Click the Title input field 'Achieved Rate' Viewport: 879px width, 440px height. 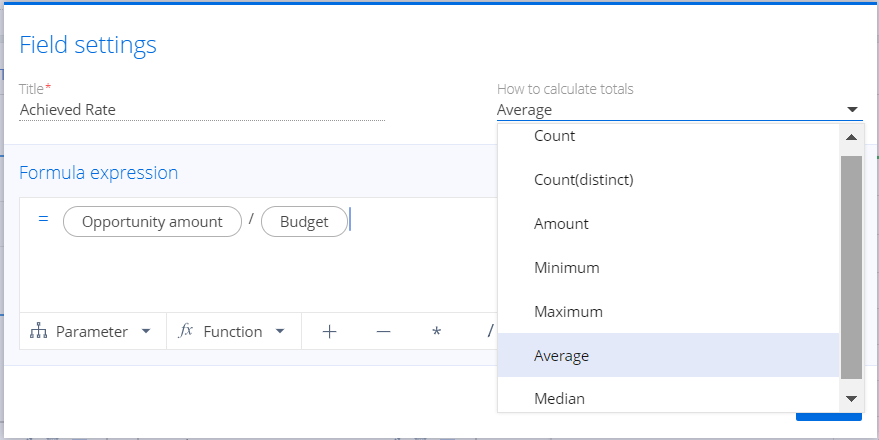pyautogui.click(x=202, y=110)
